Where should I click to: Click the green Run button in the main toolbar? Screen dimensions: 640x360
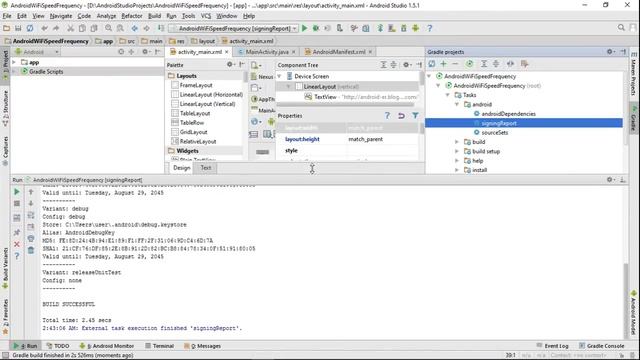click(304, 28)
